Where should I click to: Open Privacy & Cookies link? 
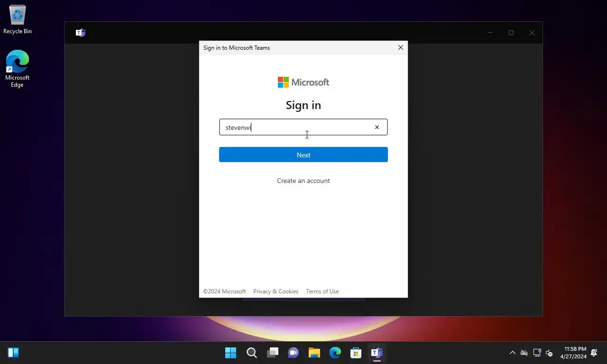coord(276,291)
